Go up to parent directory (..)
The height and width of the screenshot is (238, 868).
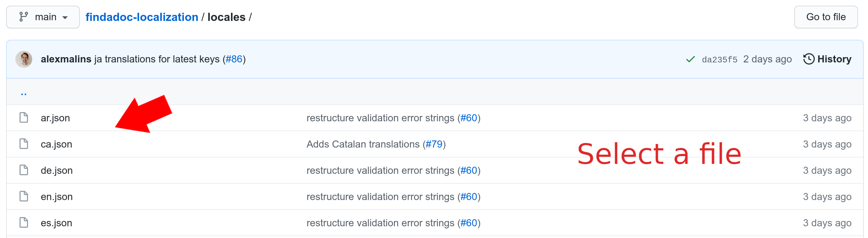pyautogui.click(x=24, y=93)
